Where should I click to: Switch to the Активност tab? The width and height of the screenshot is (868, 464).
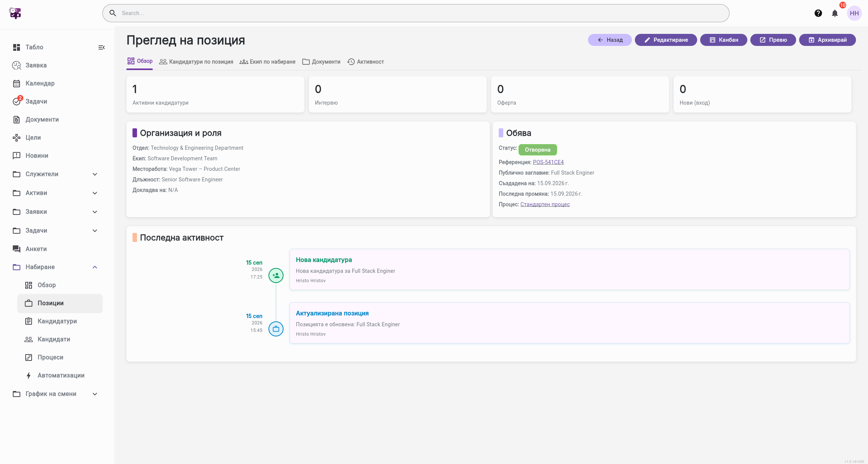coord(365,62)
